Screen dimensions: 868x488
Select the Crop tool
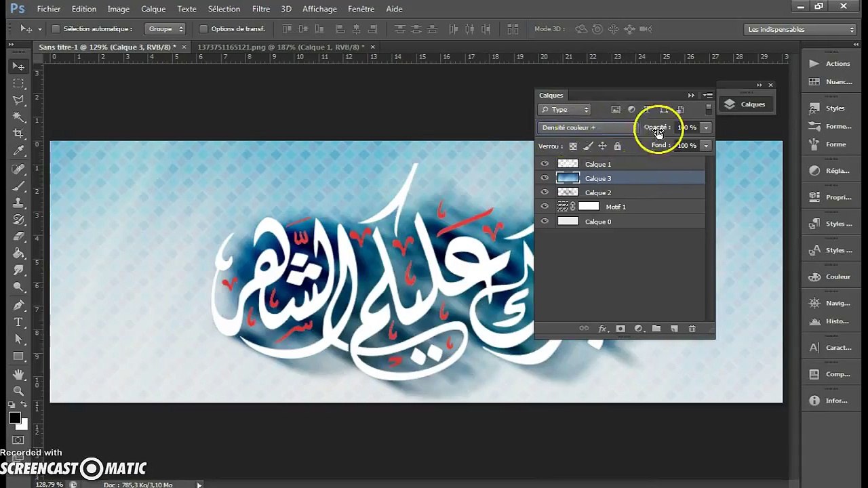point(18,134)
